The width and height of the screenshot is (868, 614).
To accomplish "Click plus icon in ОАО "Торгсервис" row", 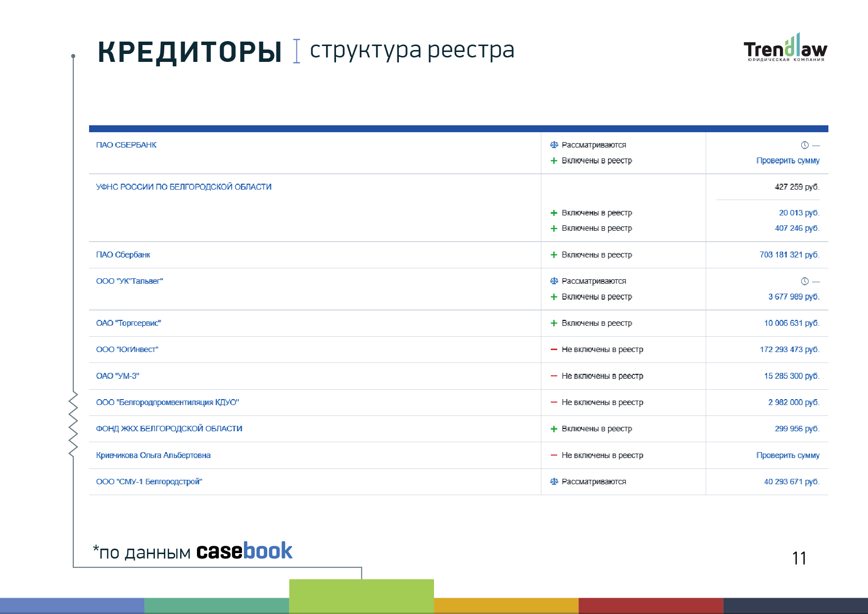I will pyautogui.click(x=554, y=323).
